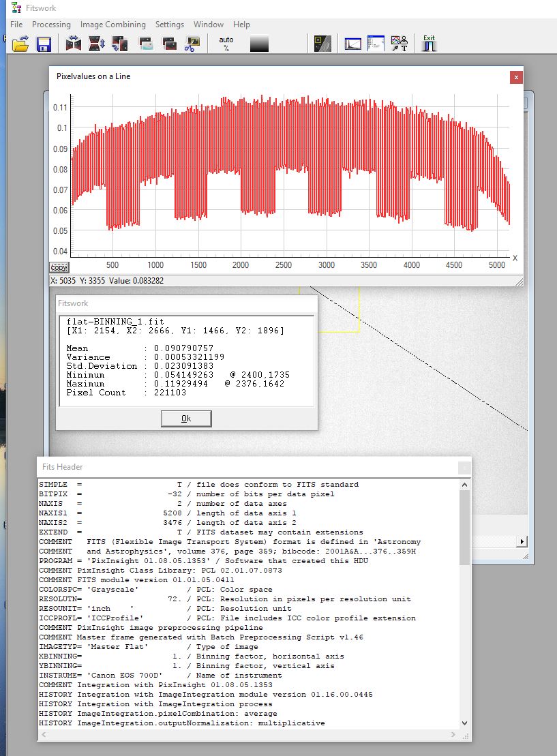The width and height of the screenshot is (557, 756).
Task: Close the Pixelvalues on a Line window
Action: click(x=516, y=77)
